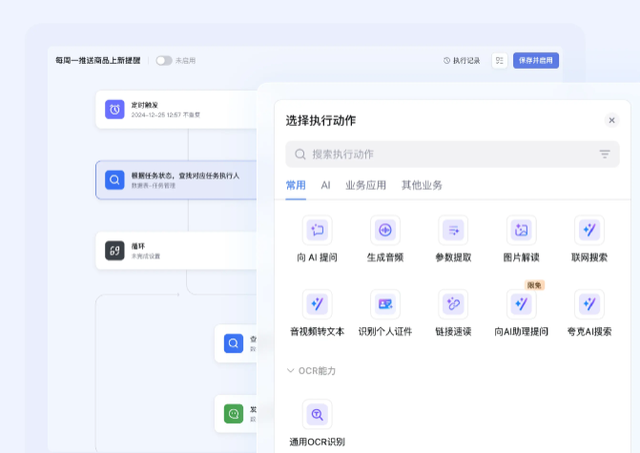Click the workflow title 每周一推送商品上新提醒
Viewport: 640px width, 453px height.
point(98,61)
